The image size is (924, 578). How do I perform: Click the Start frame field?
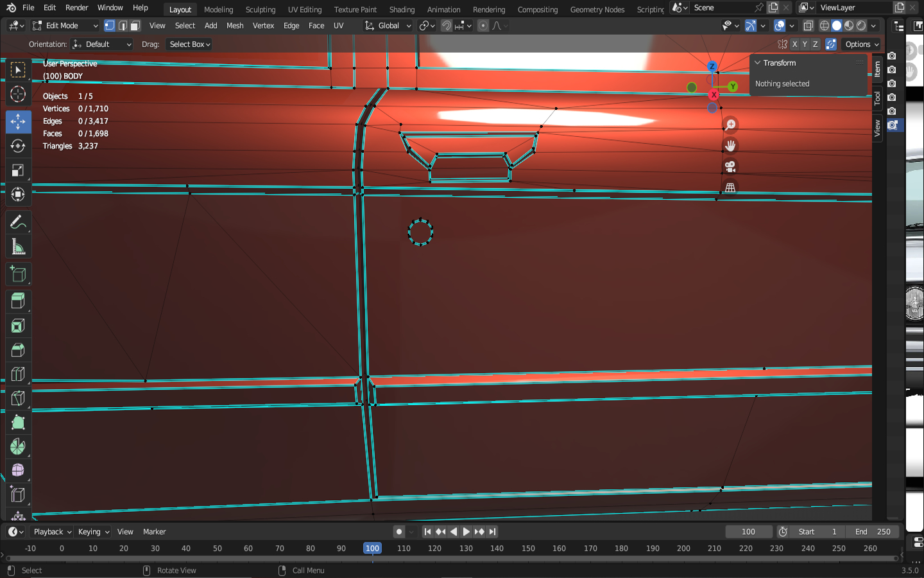point(817,532)
